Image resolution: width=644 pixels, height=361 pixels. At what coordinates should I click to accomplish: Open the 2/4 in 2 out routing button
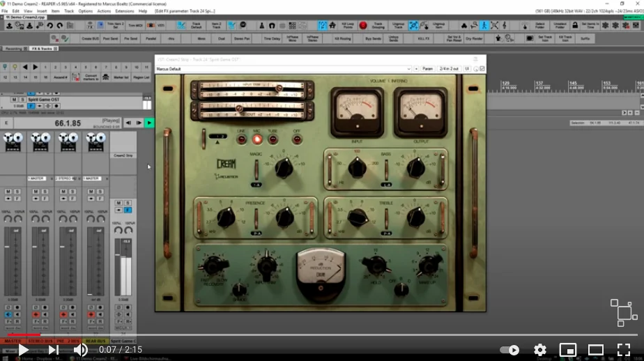pos(449,68)
